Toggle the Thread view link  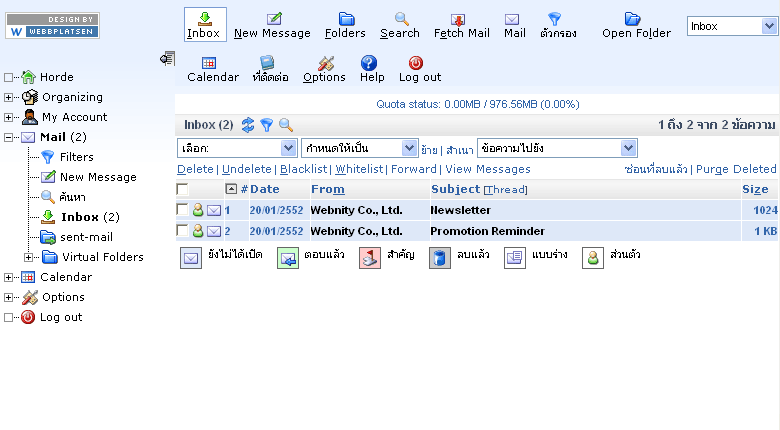(505, 190)
